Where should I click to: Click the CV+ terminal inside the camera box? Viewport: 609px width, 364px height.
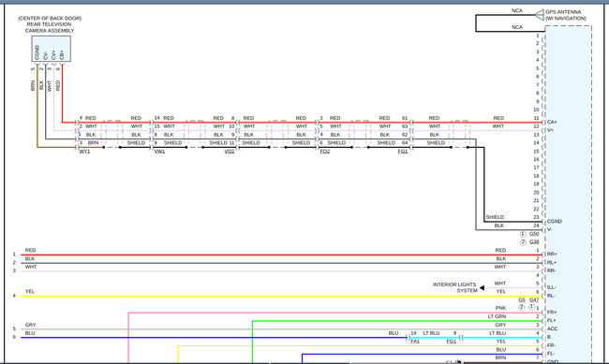(x=53, y=54)
